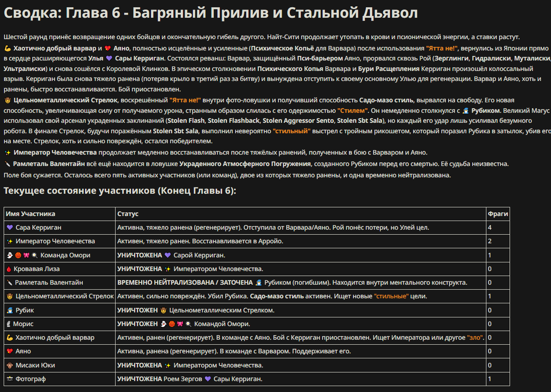The image size is (551, 392).
Task: Click the purple heart icon beside Сара Керриган table name
Action: 10,227
